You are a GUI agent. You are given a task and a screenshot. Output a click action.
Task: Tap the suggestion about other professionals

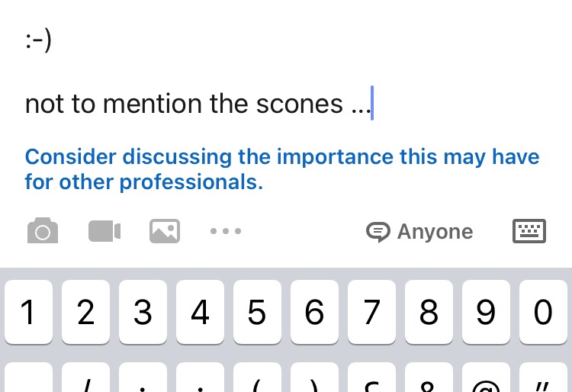282,170
